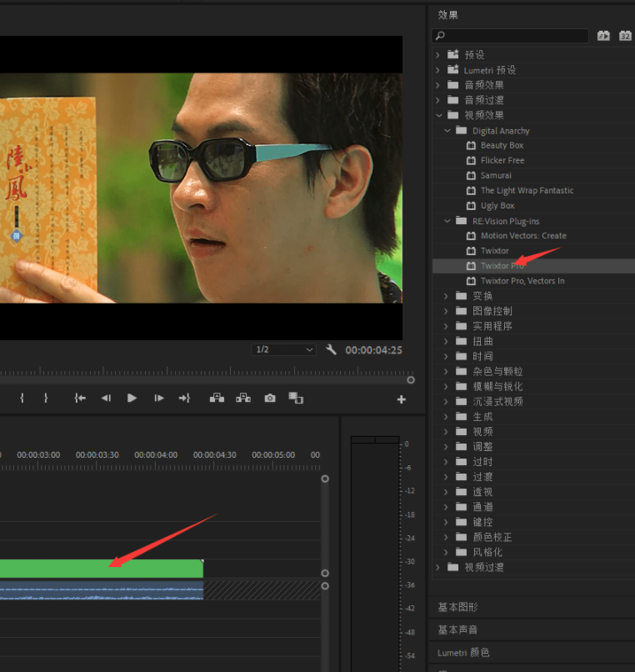Open the 生成 folder
635x672 pixels.
click(482, 417)
